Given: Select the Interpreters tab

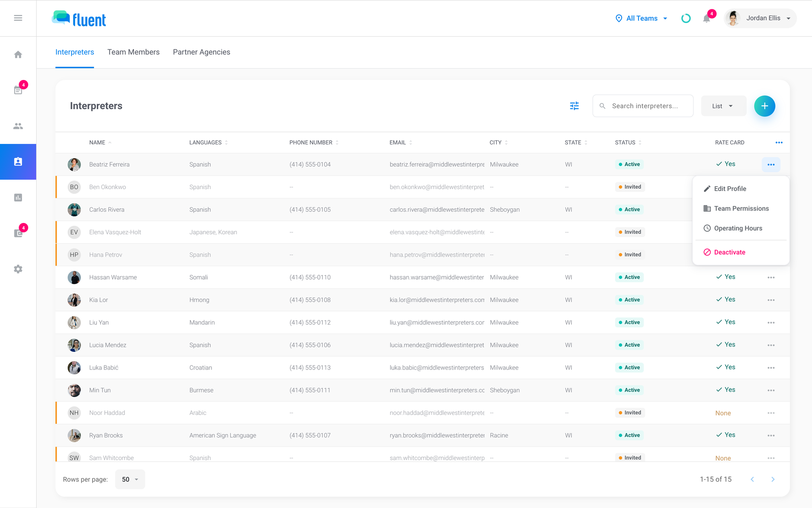Looking at the screenshot, I should coord(75,52).
